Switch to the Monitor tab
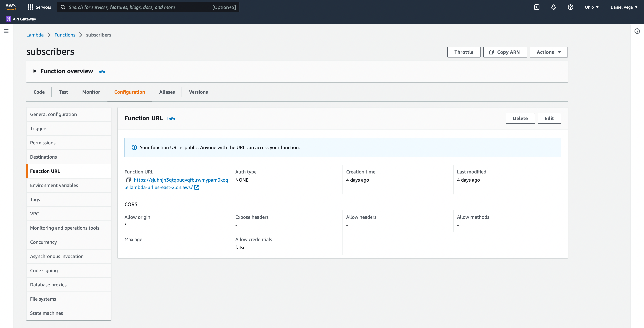 coord(91,92)
